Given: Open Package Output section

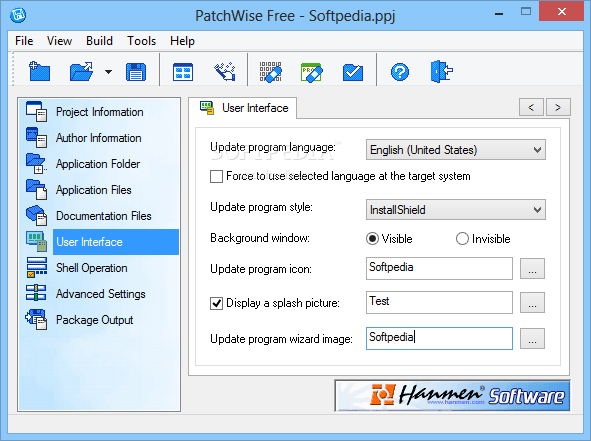Looking at the screenshot, I should click(x=95, y=320).
